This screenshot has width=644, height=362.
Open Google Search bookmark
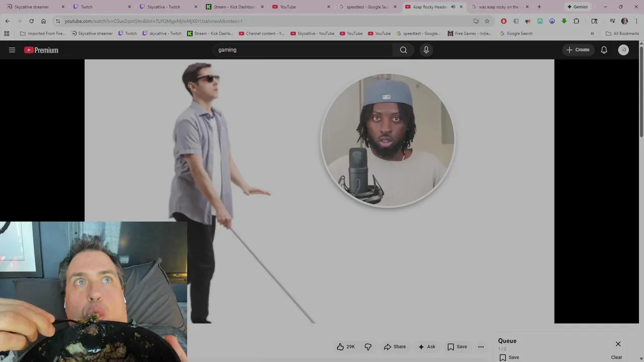(516, 34)
